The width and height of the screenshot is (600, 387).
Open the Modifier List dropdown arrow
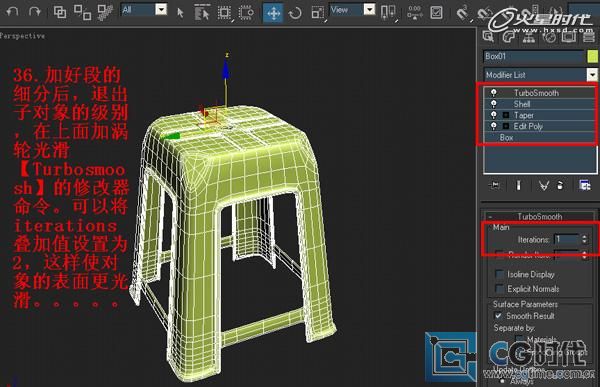pyautogui.click(x=592, y=75)
